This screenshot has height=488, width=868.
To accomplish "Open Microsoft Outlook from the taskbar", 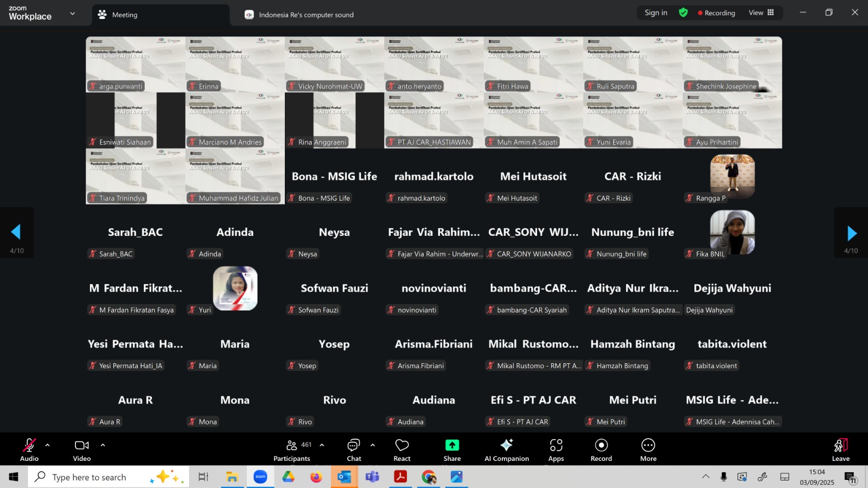I will [344, 477].
